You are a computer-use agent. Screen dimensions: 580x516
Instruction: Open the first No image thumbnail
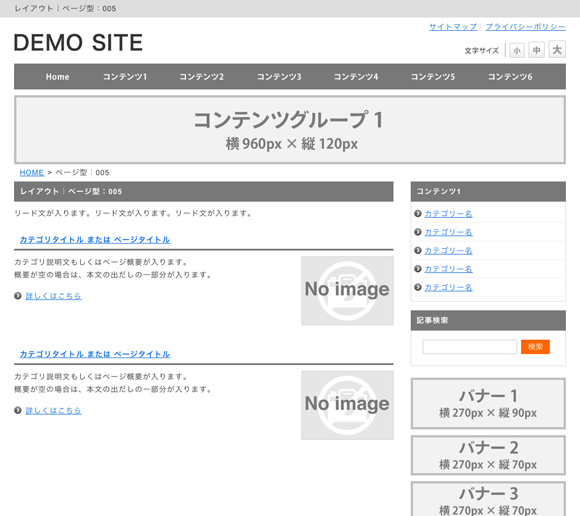point(347,291)
